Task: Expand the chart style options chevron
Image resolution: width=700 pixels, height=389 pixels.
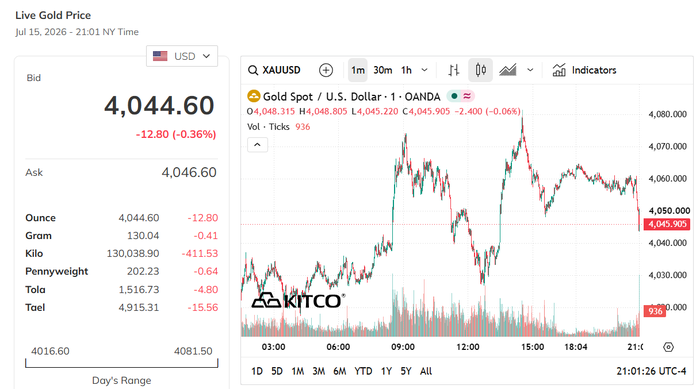Action: coord(530,70)
